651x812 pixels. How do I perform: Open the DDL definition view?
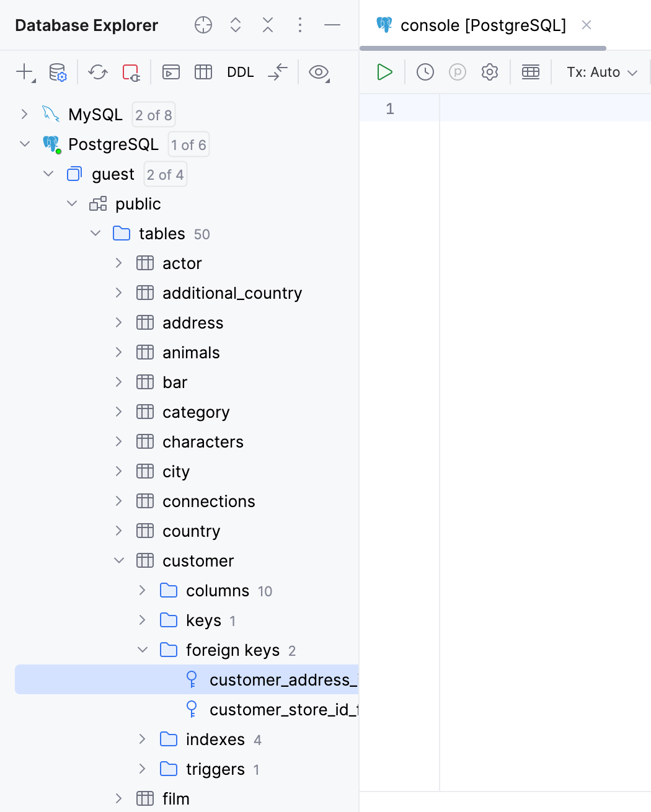[x=240, y=72]
